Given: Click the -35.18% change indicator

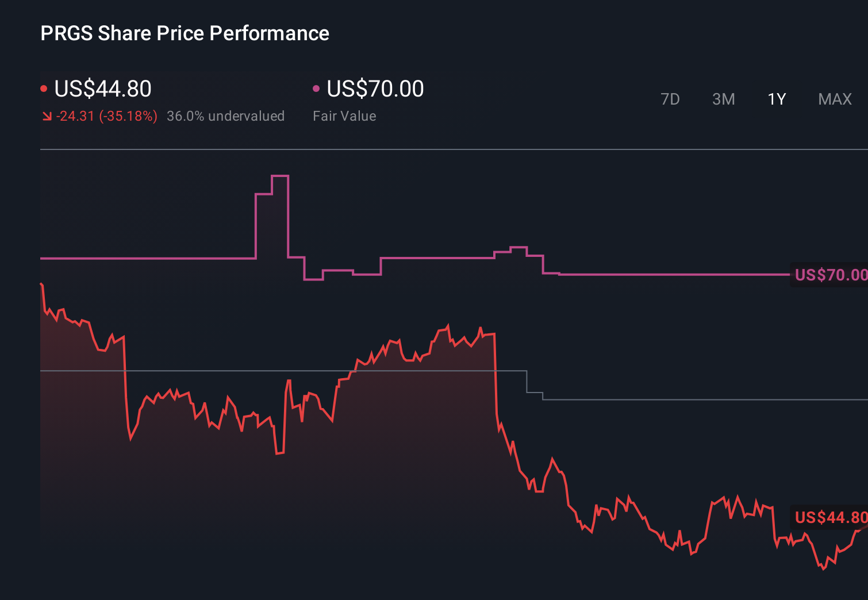Looking at the screenshot, I should pyautogui.click(x=128, y=116).
